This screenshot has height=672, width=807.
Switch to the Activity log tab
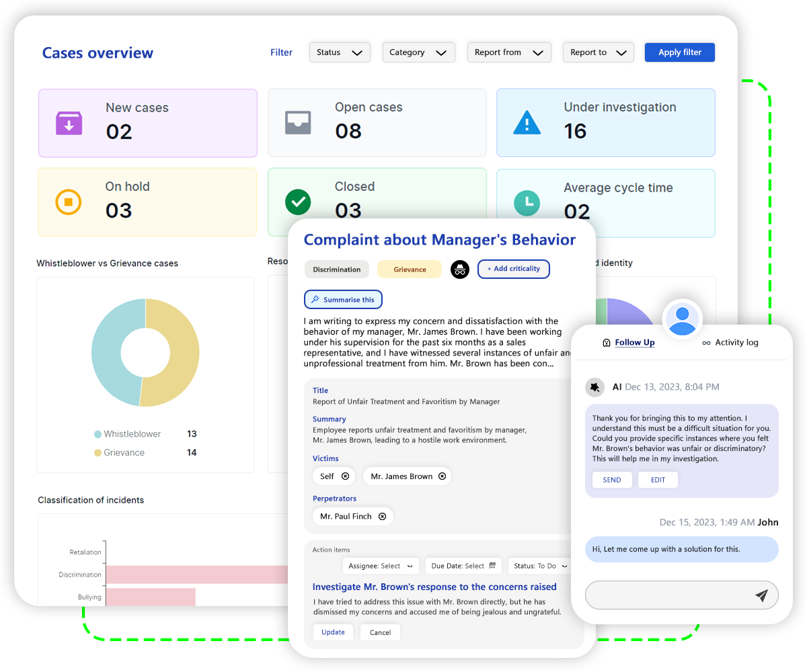[730, 343]
